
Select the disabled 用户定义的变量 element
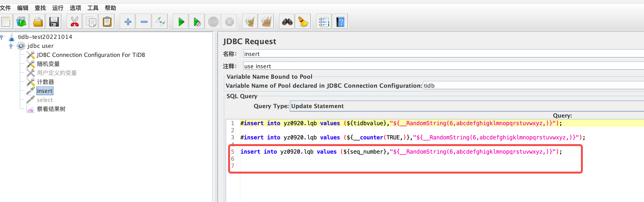(x=57, y=73)
